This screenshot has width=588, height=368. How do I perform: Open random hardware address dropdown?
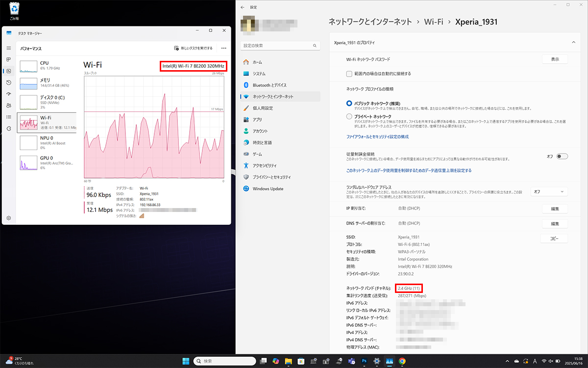click(x=549, y=192)
